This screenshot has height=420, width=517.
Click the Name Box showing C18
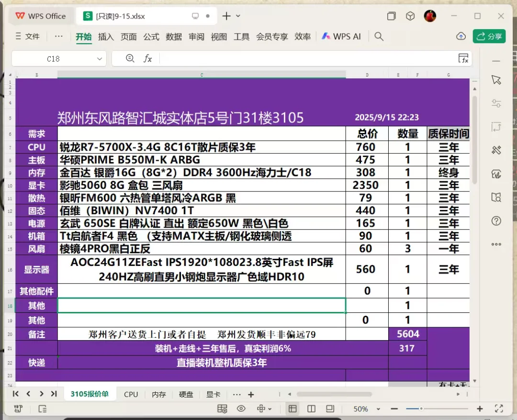tap(54, 59)
